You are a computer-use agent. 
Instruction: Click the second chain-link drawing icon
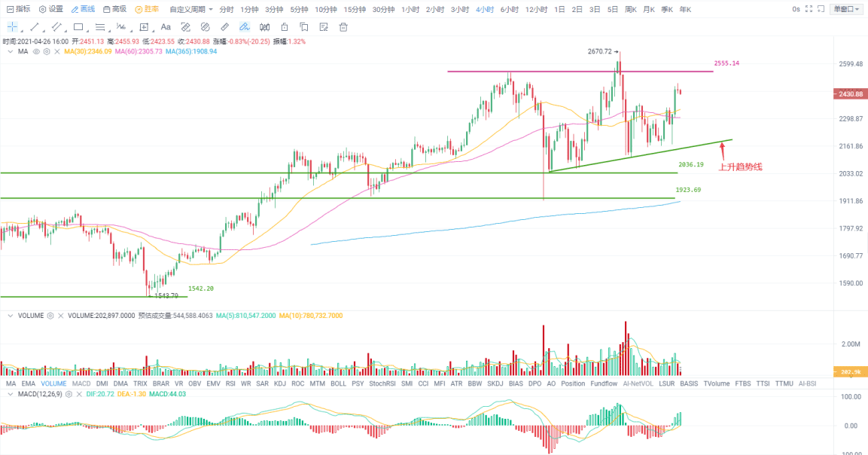[206, 26]
